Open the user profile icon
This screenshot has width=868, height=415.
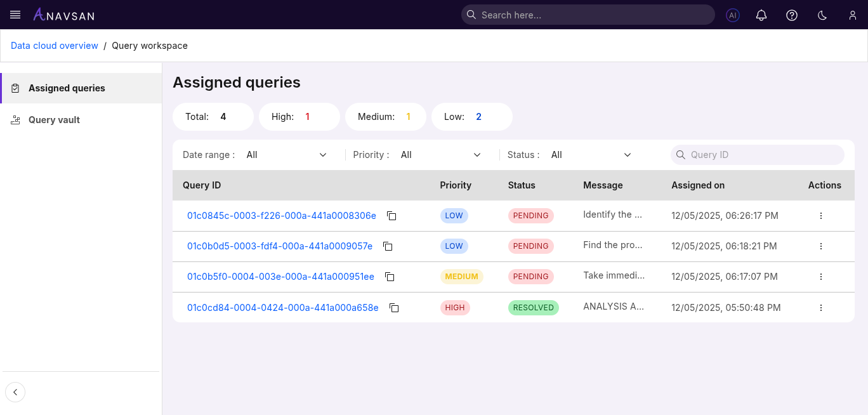(x=853, y=15)
